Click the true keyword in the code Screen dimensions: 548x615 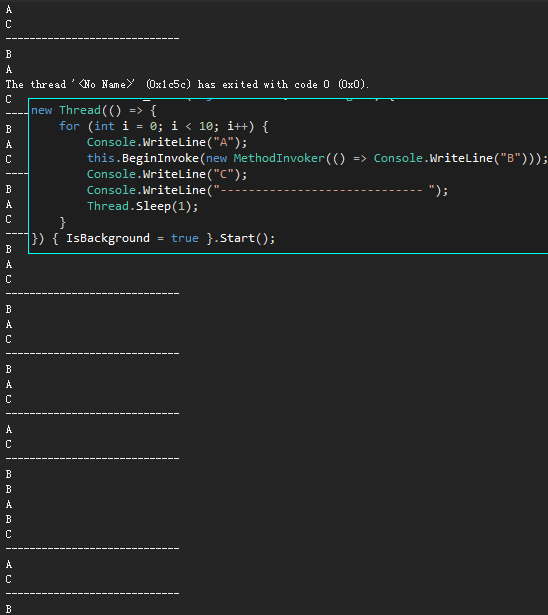click(x=185, y=238)
